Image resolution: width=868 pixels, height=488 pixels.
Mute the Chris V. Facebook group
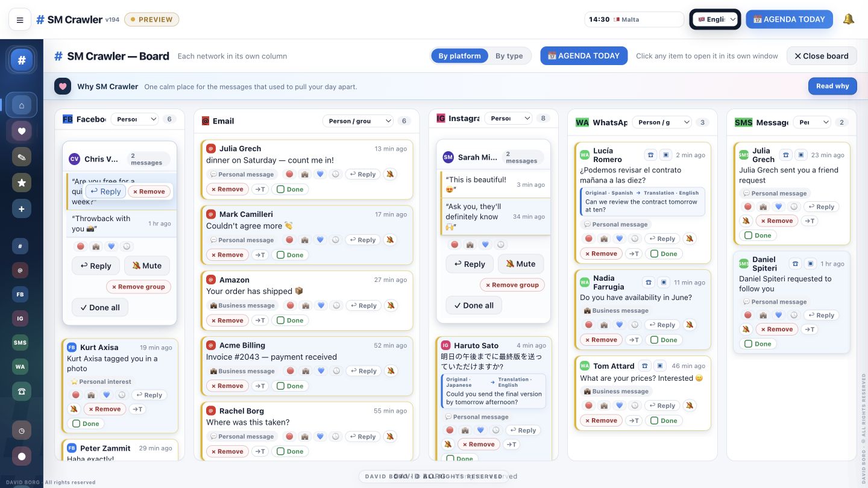(x=147, y=266)
